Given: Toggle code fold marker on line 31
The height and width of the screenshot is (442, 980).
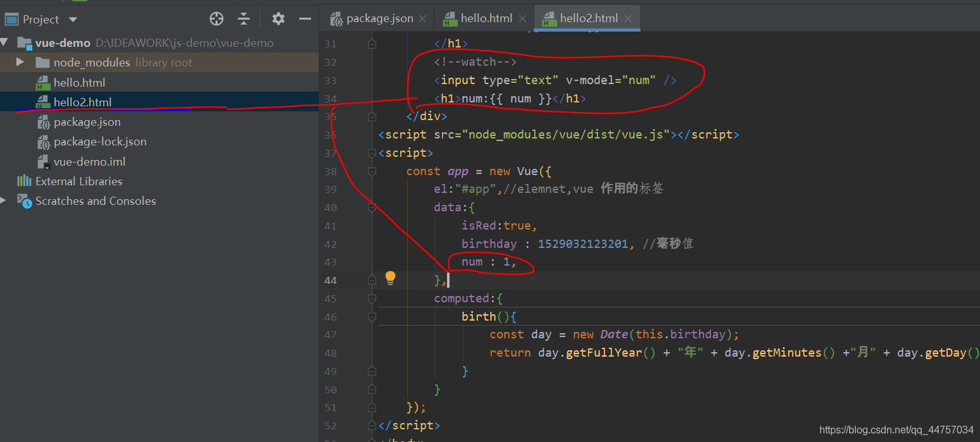Looking at the screenshot, I should coord(372,44).
